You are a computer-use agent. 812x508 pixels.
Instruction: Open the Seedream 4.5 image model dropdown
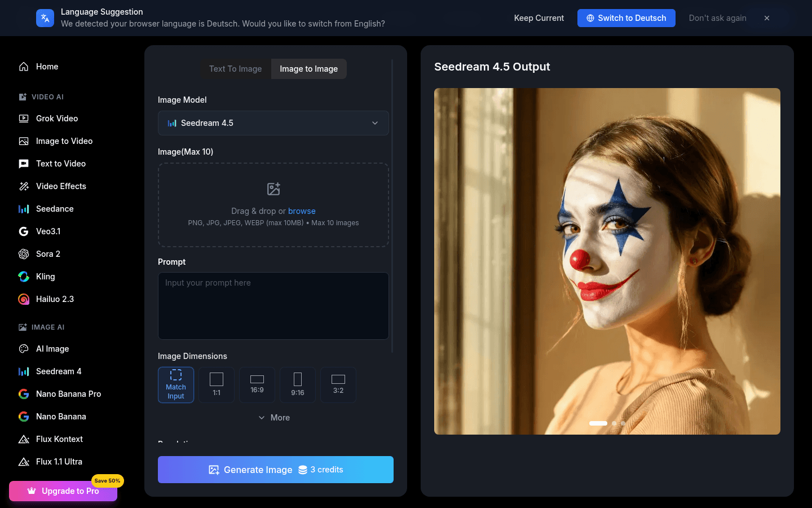pos(273,123)
